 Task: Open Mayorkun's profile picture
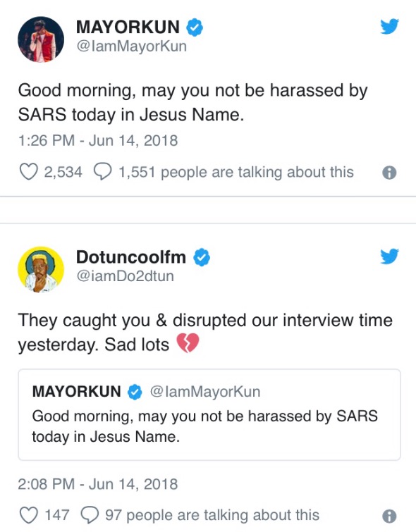[x=41, y=39]
